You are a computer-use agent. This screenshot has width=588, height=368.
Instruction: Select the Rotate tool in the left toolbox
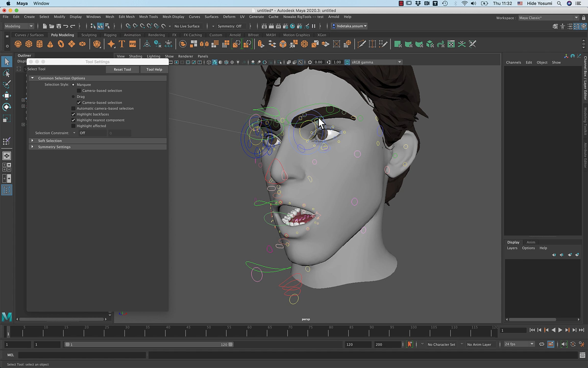pos(7,107)
